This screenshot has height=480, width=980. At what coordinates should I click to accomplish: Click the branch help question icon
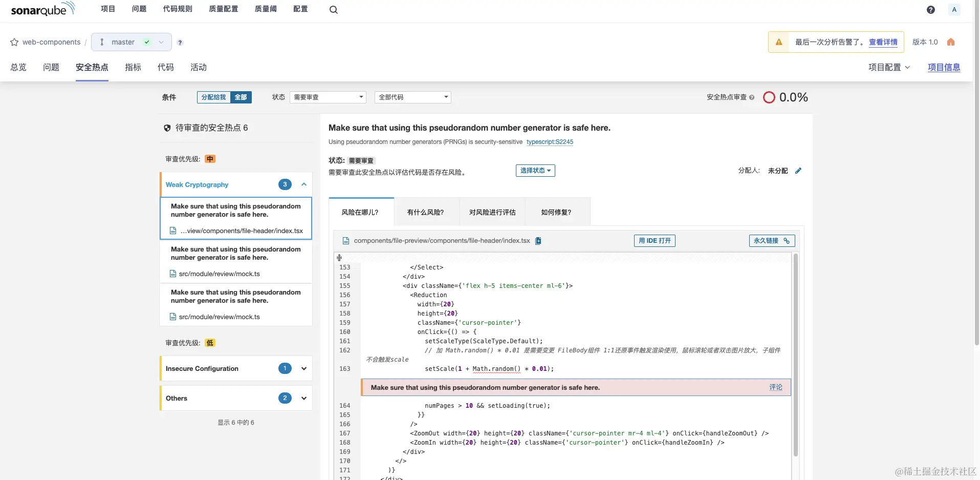point(180,43)
